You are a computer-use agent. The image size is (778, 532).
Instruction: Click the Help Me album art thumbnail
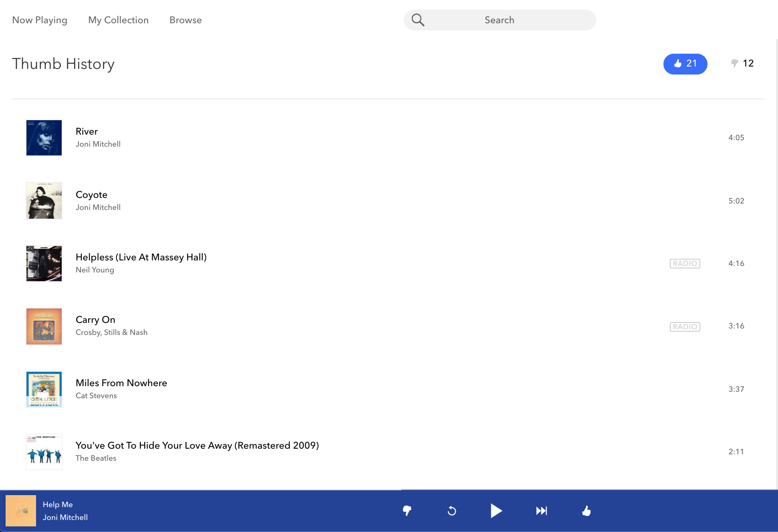point(21,511)
